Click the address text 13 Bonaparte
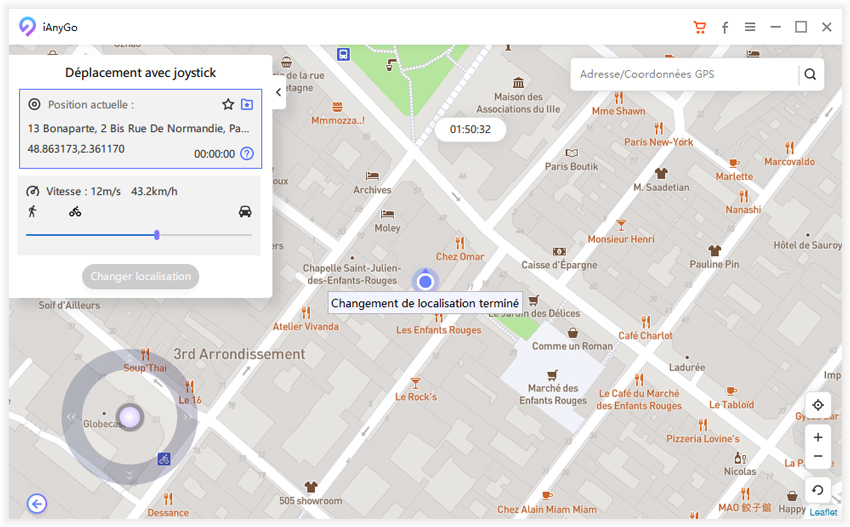Viewport: 850px width, 527px height. click(x=138, y=128)
